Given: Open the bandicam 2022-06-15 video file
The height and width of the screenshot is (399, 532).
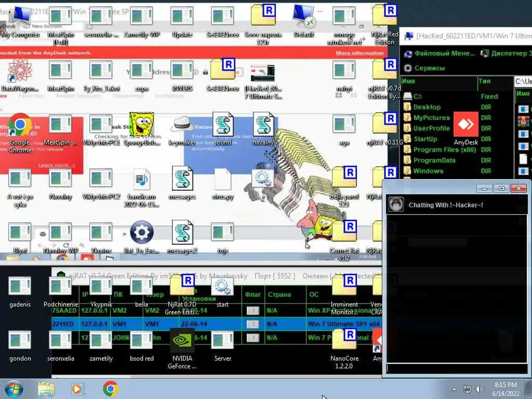Looking at the screenshot, I should [x=141, y=187].
